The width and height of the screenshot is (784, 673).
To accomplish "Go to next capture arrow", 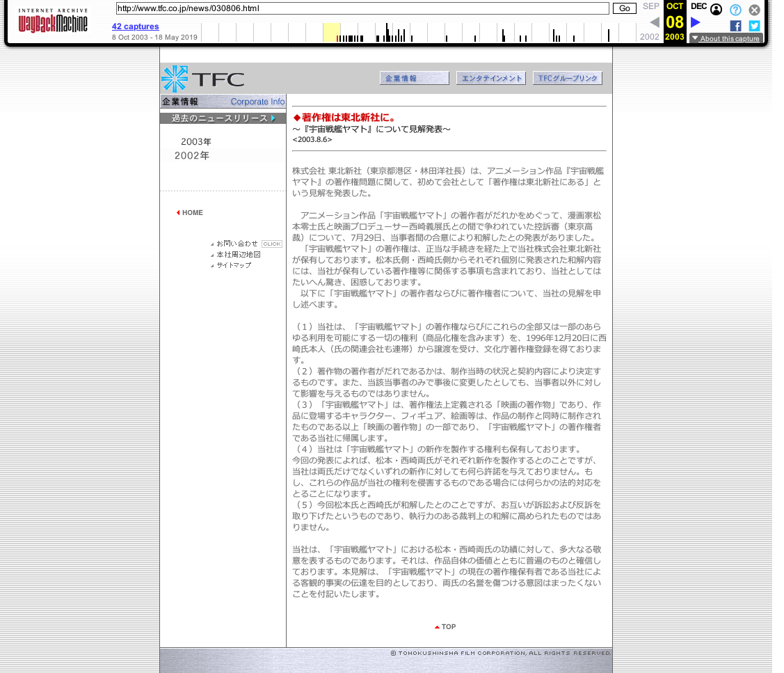I will coord(696,22).
